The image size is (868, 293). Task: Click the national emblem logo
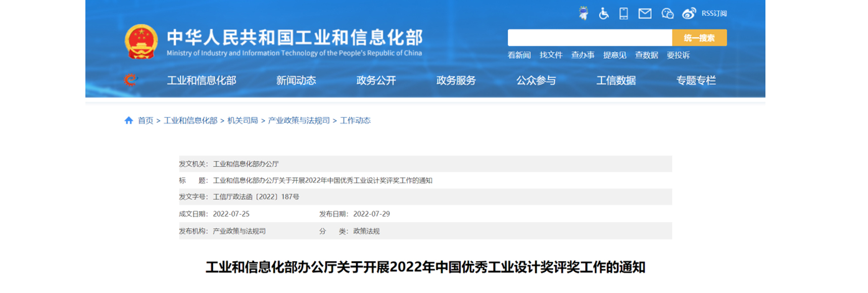pos(141,42)
